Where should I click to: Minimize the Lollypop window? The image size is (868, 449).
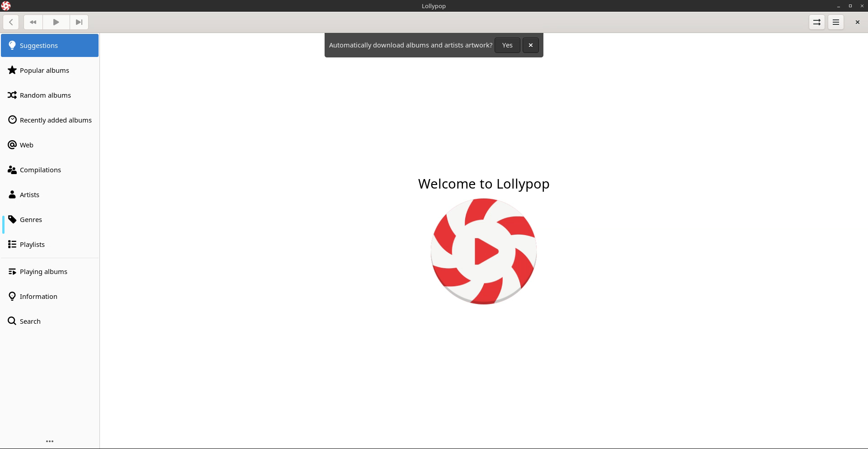pos(839,6)
